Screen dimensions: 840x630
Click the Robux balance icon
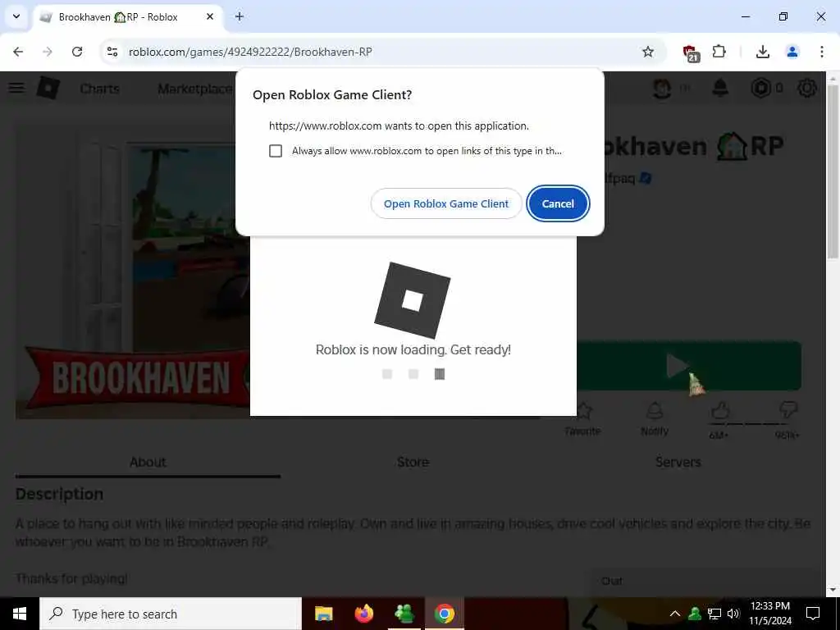click(x=761, y=88)
